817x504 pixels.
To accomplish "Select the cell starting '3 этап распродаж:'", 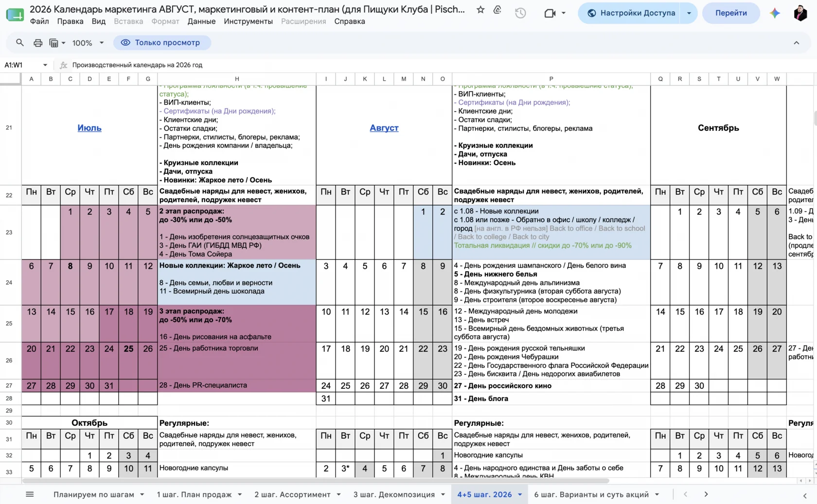I will (x=237, y=324).
